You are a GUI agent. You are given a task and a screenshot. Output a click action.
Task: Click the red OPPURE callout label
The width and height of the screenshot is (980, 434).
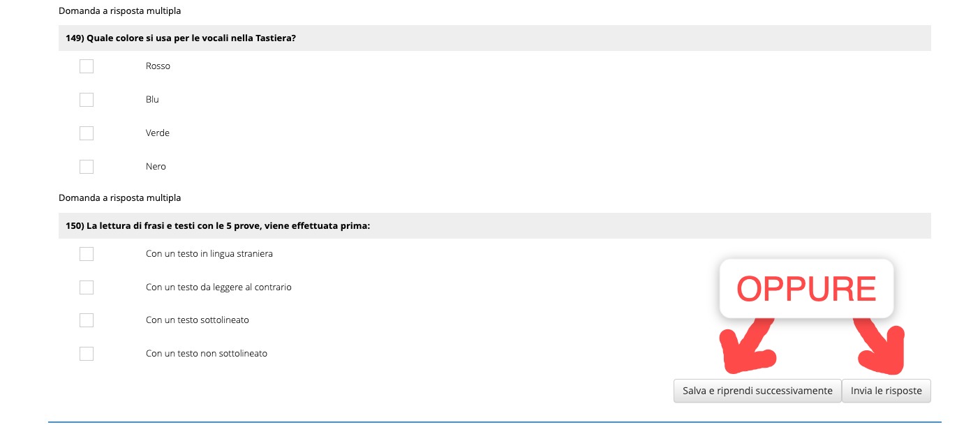coord(806,289)
